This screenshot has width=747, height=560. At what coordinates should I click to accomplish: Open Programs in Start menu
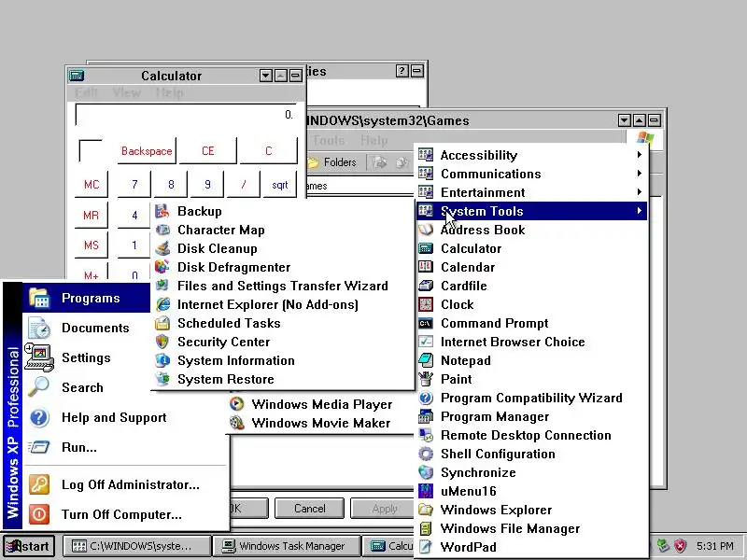[x=87, y=298]
